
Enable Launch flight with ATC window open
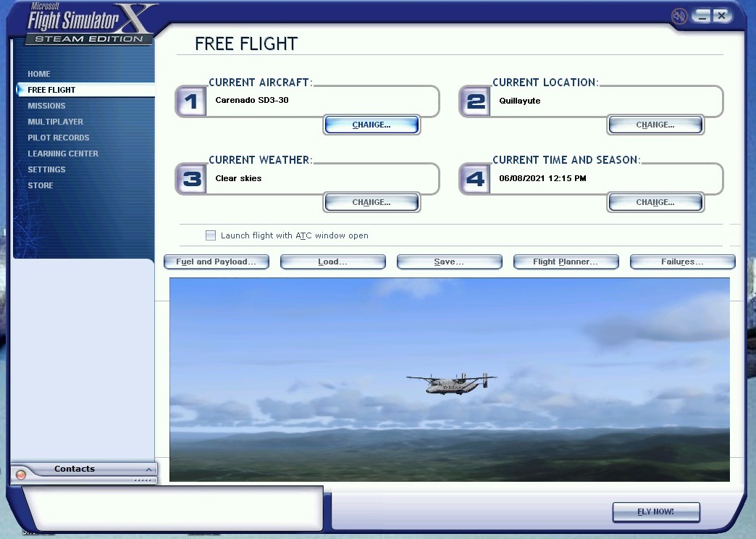click(211, 235)
